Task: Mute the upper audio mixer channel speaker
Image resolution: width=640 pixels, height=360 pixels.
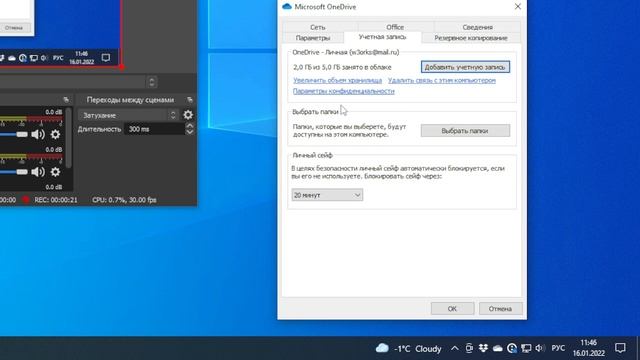Action: pos(38,134)
